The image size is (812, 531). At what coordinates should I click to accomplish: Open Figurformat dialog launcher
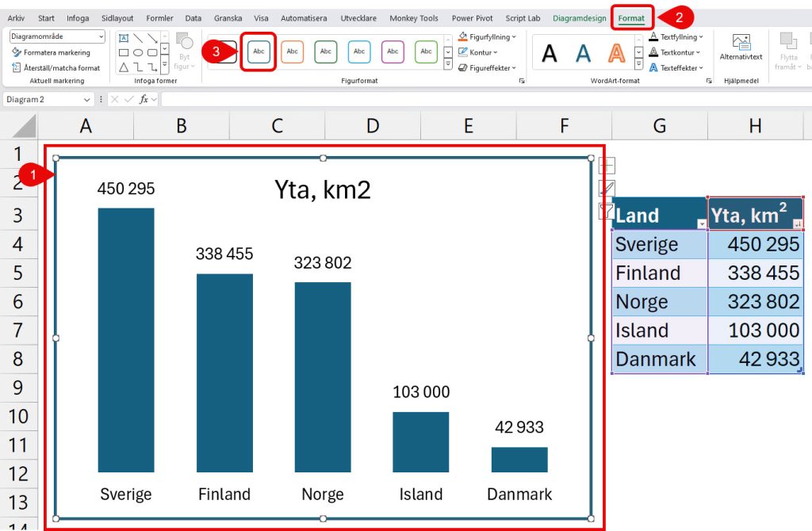[522, 81]
